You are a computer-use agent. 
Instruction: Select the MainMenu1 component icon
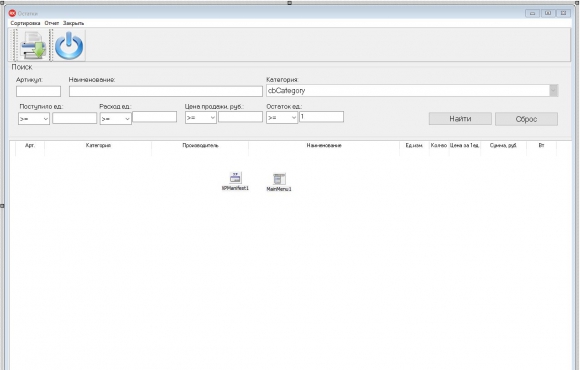coord(279,179)
